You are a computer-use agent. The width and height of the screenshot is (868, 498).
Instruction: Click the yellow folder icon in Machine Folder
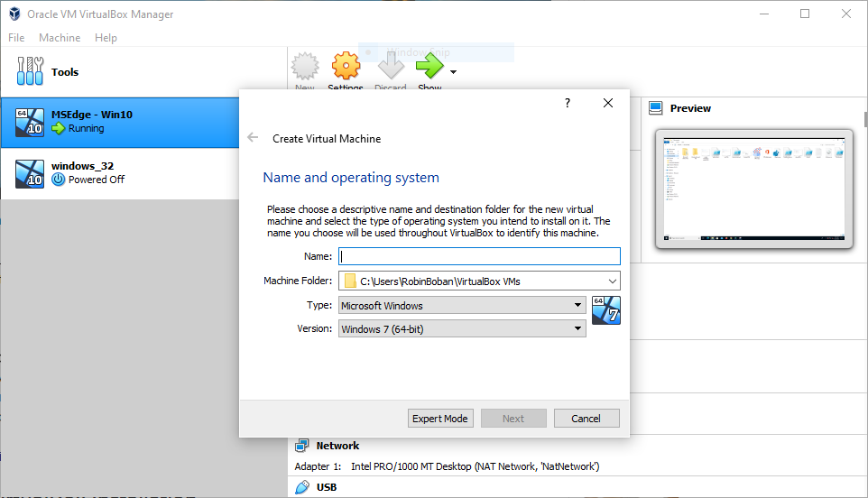(350, 281)
